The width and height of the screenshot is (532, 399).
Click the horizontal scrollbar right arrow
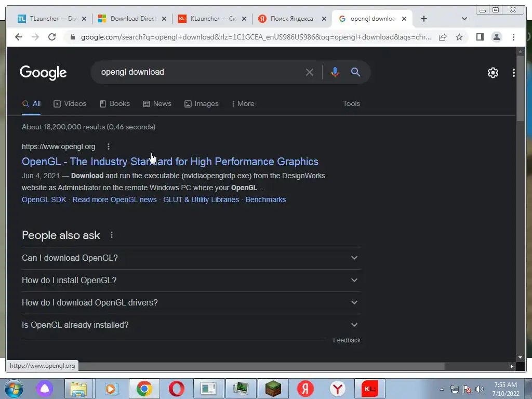(x=511, y=366)
